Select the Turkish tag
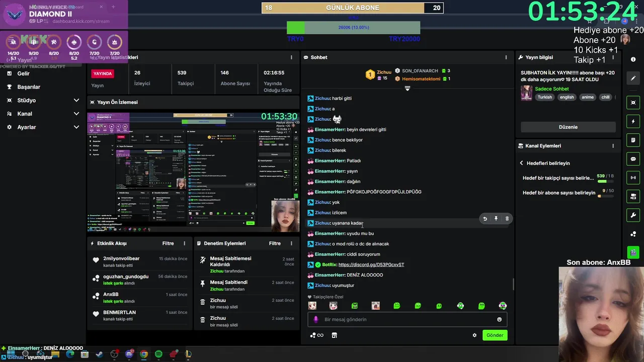Viewport: 644px width, 362px height. (x=545, y=97)
